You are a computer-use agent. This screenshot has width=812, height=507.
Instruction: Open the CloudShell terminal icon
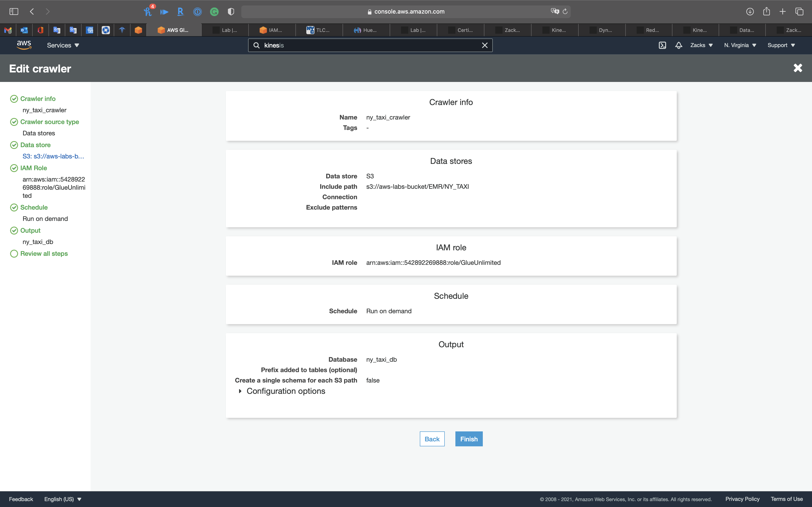point(662,45)
